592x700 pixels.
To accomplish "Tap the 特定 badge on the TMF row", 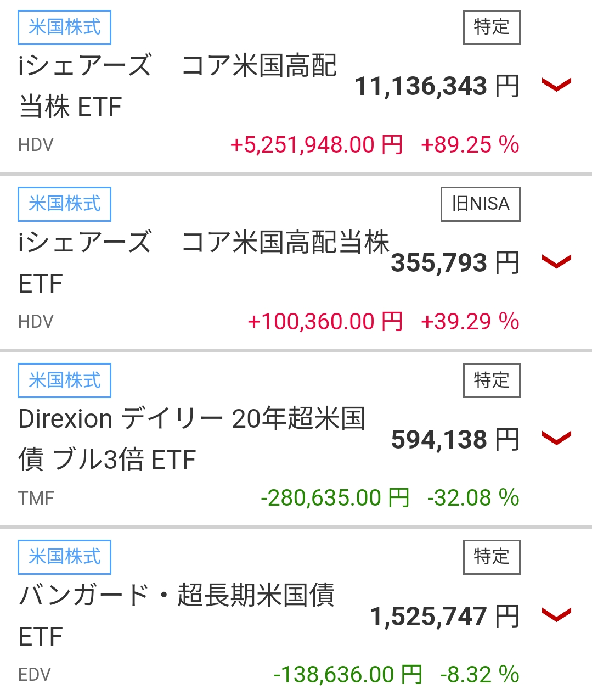I will 492,380.
